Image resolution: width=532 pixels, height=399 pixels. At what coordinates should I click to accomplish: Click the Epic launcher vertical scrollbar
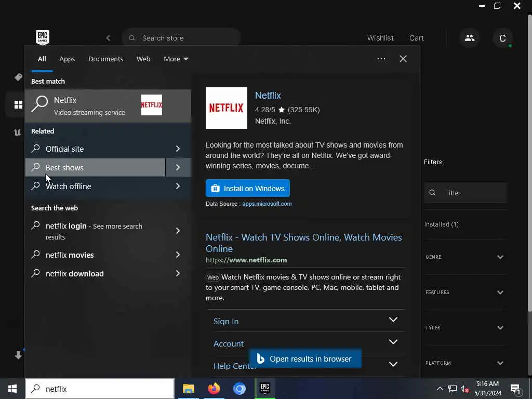coord(529,163)
